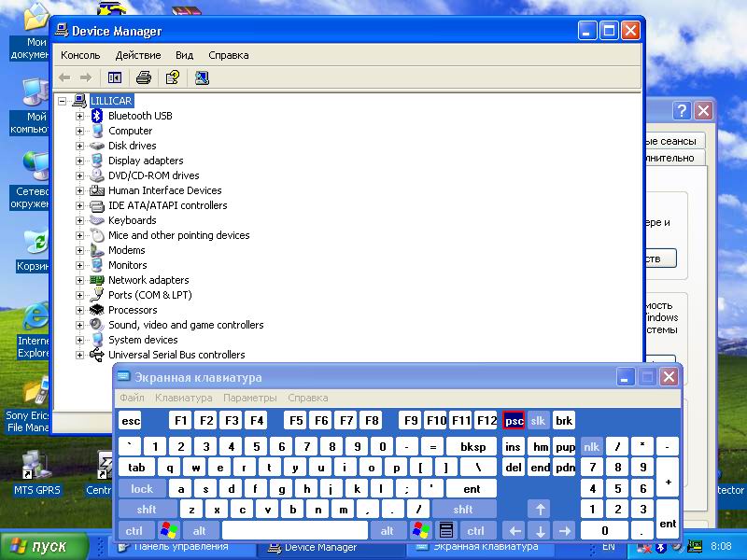Open Properties from the Device Manager toolbar
This screenshot has width=747, height=560.
coord(172,77)
